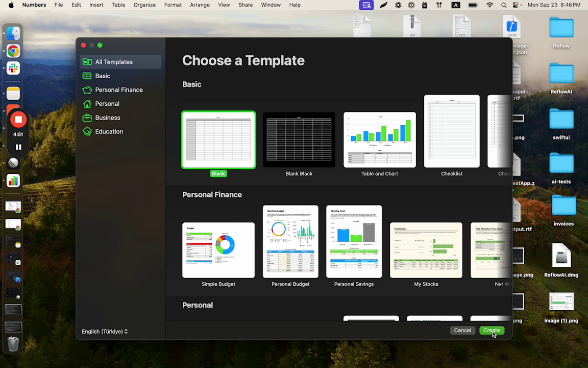The height and width of the screenshot is (368, 588).
Task: Open the Format menu
Action: pos(173,5)
